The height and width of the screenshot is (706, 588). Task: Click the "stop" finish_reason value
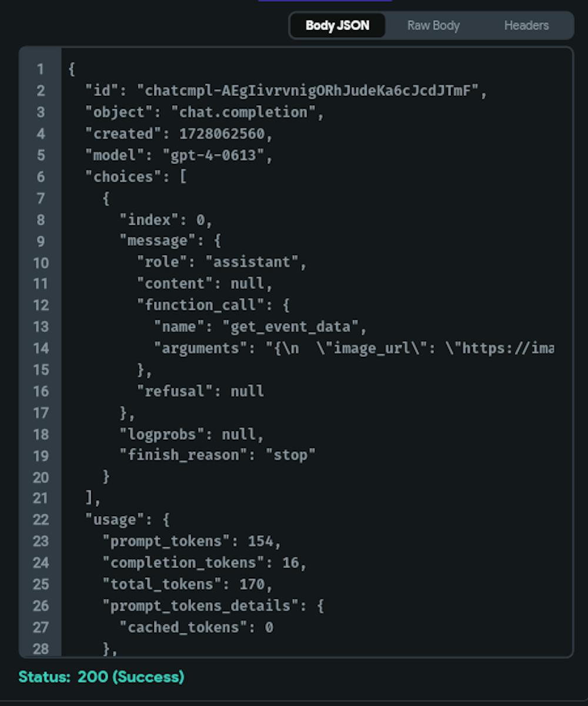(x=290, y=455)
